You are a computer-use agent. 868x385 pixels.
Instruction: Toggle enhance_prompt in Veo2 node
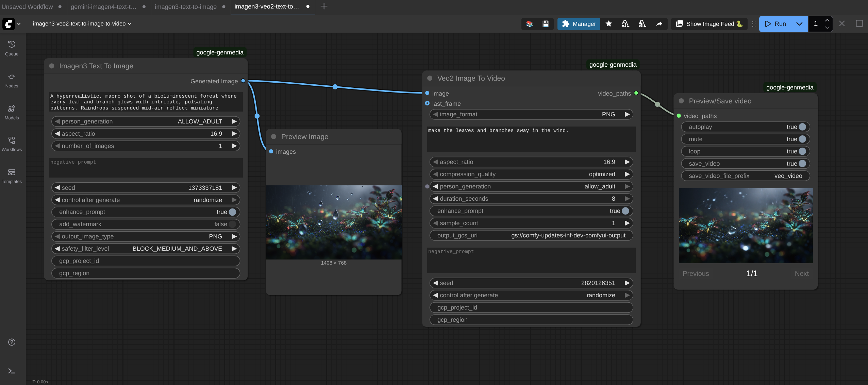point(625,211)
